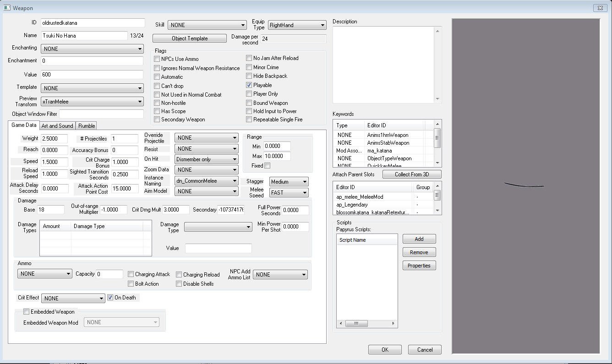Open the Equip Type dropdown

tap(297, 25)
